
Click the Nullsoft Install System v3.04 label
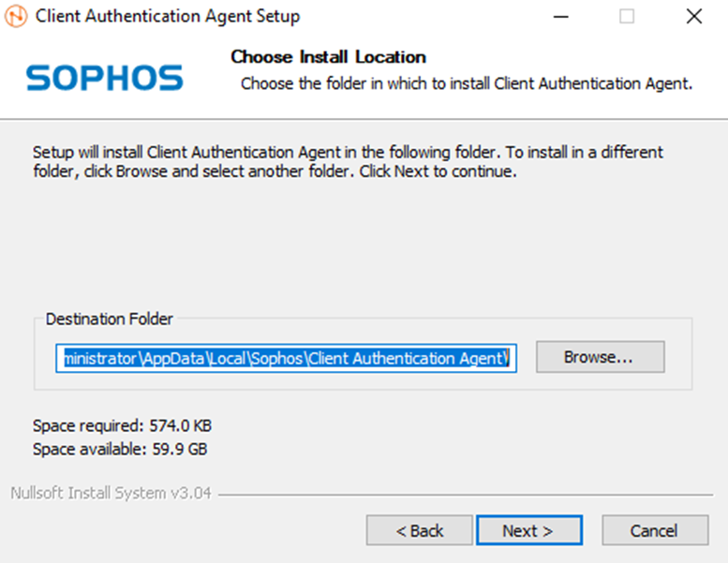[x=111, y=493]
